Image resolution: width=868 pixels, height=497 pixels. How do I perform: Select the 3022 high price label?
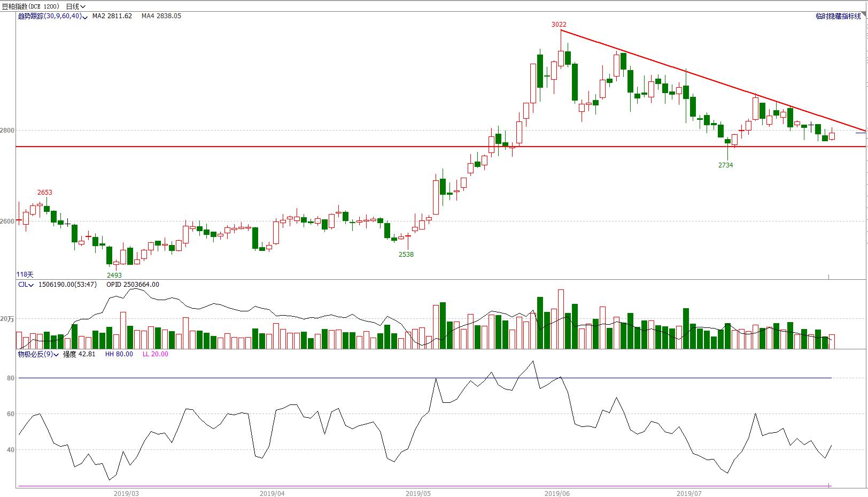click(x=559, y=25)
